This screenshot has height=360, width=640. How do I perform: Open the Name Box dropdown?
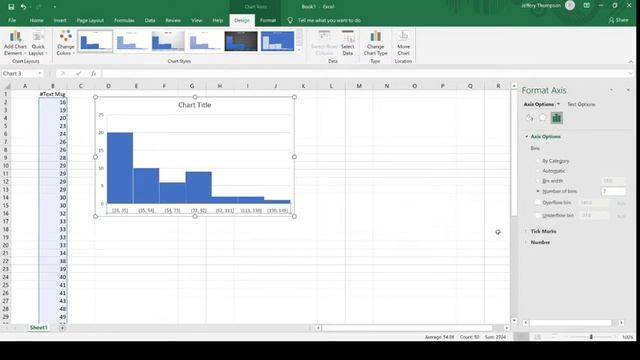pyautogui.click(x=40, y=73)
